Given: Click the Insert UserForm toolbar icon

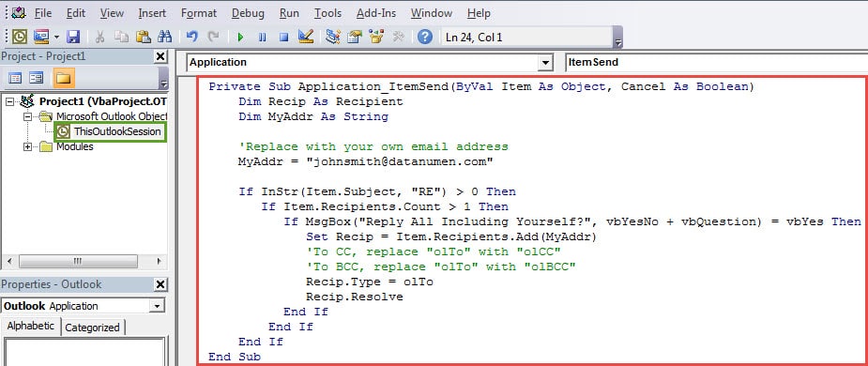Looking at the screenshot, I should [41, 38].
